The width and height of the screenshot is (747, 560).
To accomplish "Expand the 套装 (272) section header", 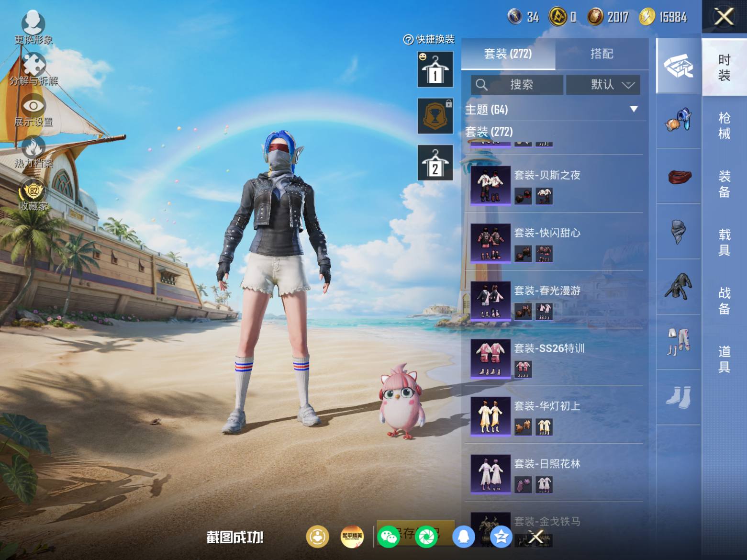I will [x=489, y=131].
